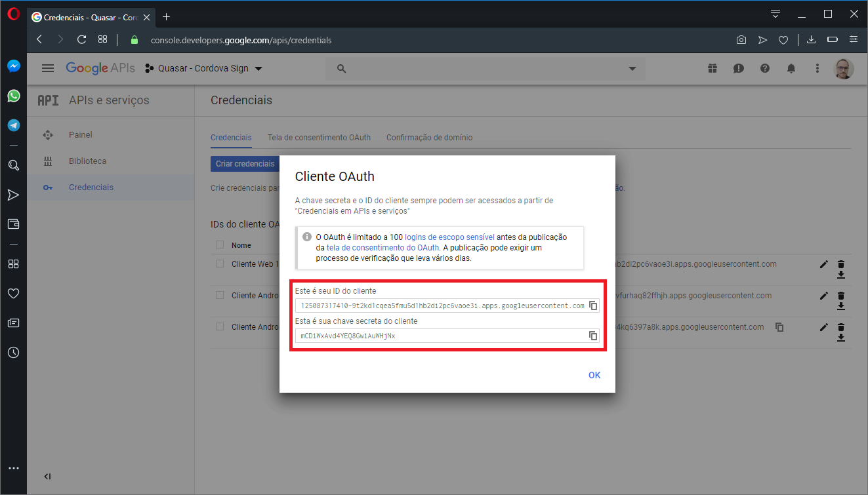Check the Nome header checkbox

pos(219,245)
